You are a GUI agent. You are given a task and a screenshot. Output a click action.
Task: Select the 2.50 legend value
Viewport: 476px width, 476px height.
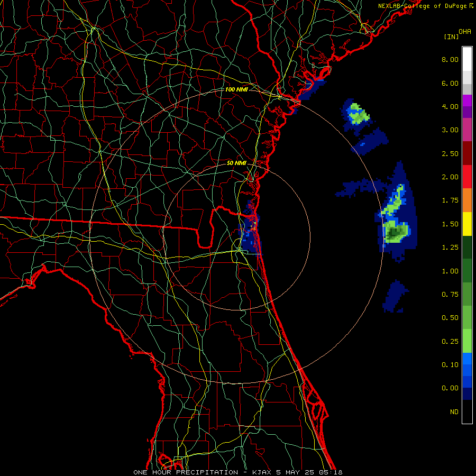[450, 153]
